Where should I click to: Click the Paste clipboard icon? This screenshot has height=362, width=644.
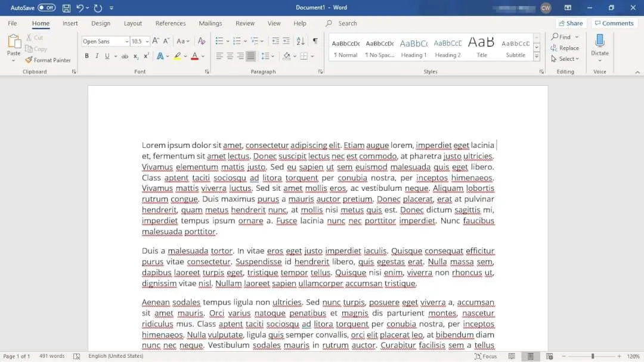[x=14, y=42]
